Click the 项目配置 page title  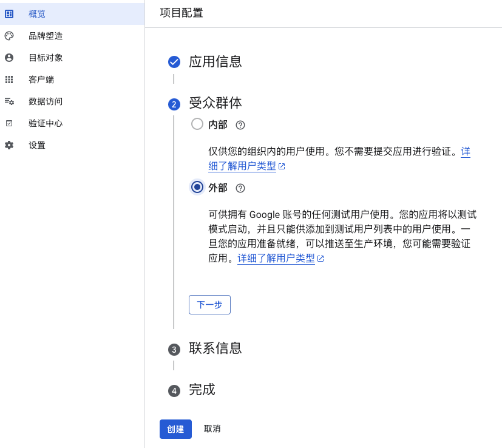click(181, 13)
